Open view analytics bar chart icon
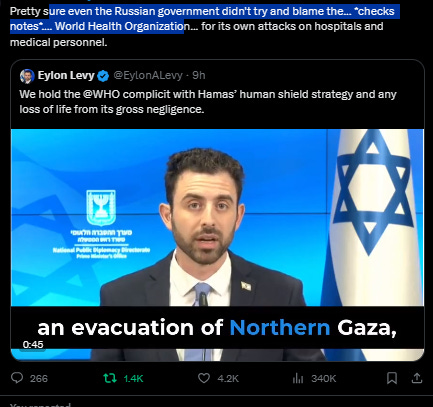This screenshot has width=433, height=407. tap(298, 378)
